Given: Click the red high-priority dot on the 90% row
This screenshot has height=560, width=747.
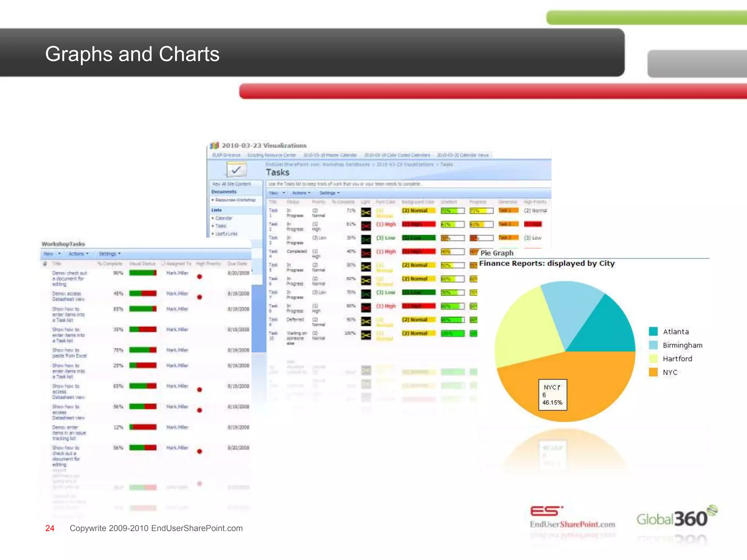Looking at the screenshot, I should point(200,277).
